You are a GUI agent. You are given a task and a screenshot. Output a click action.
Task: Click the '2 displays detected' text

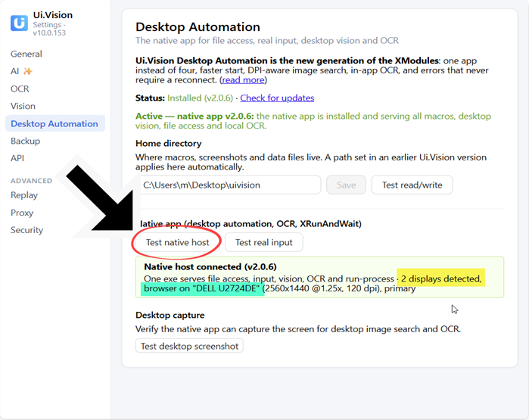click(440, 278)
